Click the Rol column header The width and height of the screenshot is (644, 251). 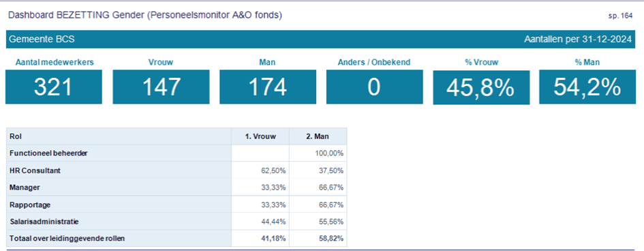coord(119,136)
